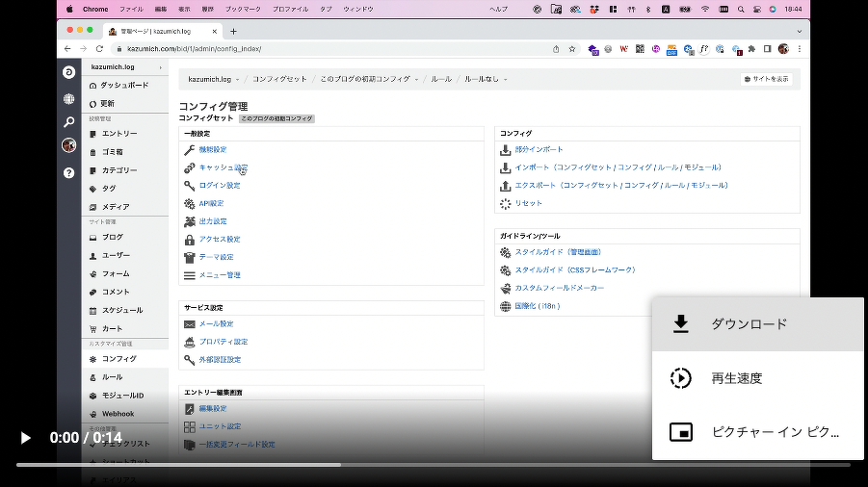868x487 pixels.
Task: Click the playback speed circle icon
Action: 681,378
